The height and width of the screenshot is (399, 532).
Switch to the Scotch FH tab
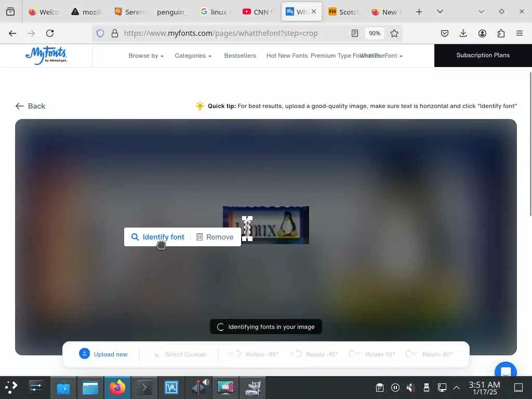343,12
